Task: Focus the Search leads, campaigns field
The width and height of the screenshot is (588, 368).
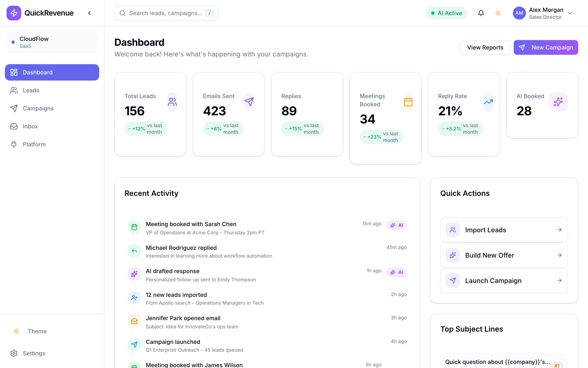Action: point(166,13)
